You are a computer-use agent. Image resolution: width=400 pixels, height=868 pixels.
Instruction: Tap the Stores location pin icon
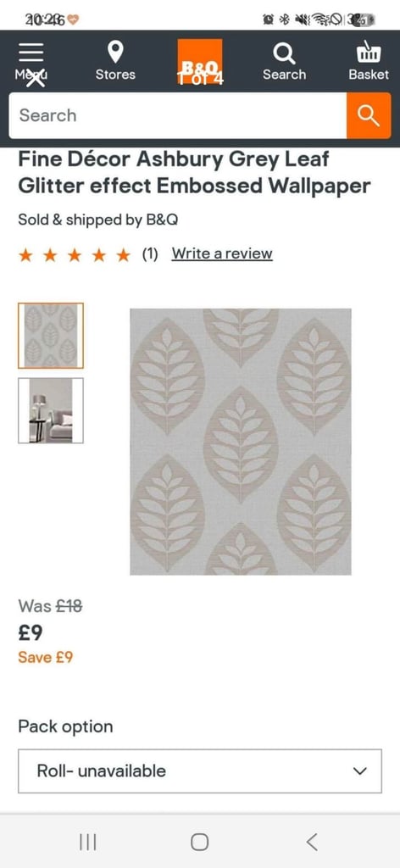[x=115, y=53]
